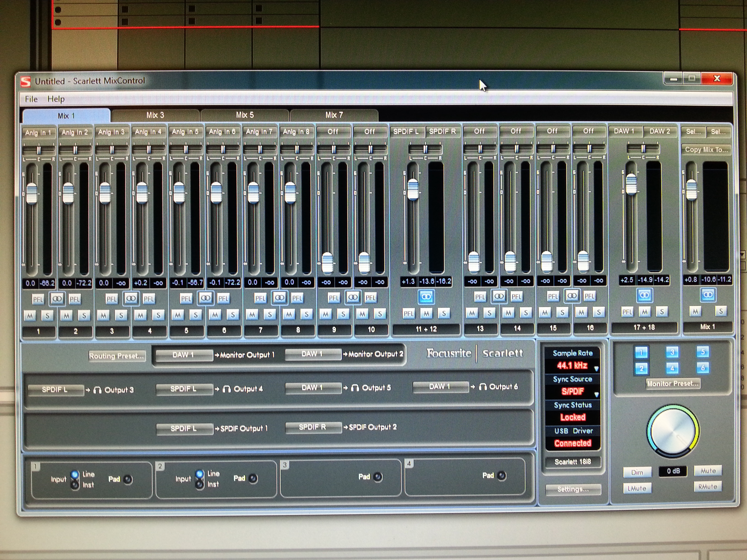Image resolution: width=747 pixels, height=560 pixels.
Task: Mute channel 1
Action: (x=30, y=316)
